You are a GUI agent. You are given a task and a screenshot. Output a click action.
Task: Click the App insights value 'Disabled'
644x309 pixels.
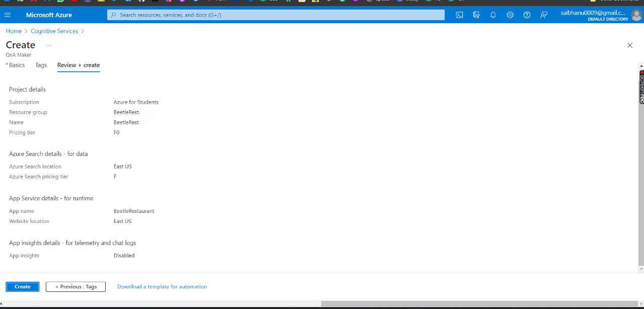tap(124, 256)
